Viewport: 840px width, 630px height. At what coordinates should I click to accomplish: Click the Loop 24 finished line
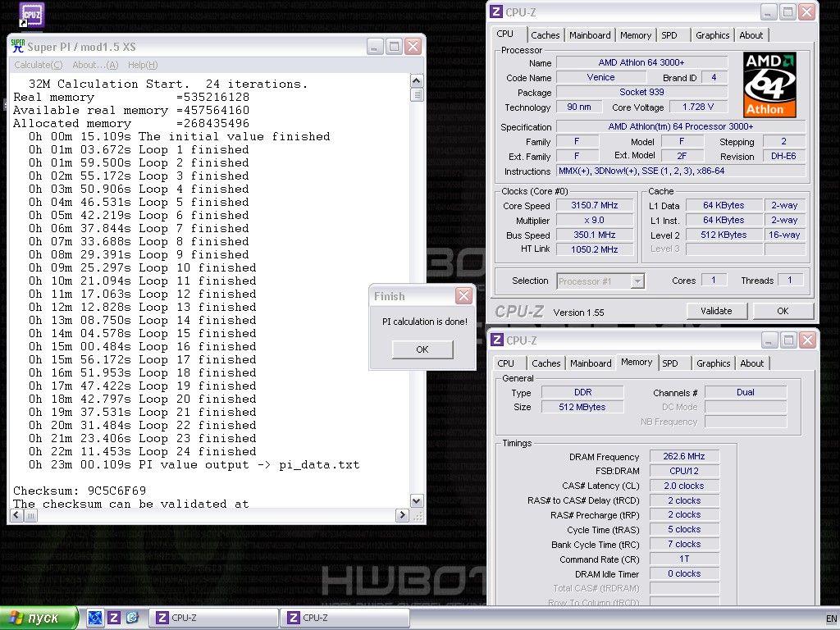click(x=143, y=452)
